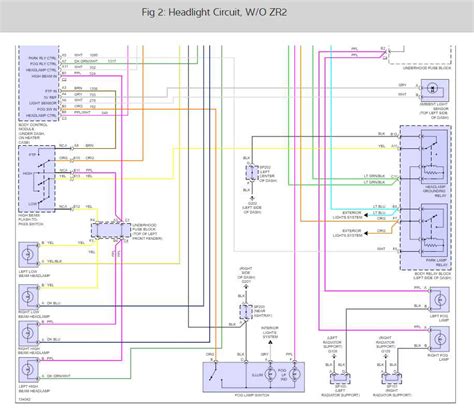The image size is (474, 413).
Task: Click the Left Fog Lamp bulb symbol
Action: 439,300
